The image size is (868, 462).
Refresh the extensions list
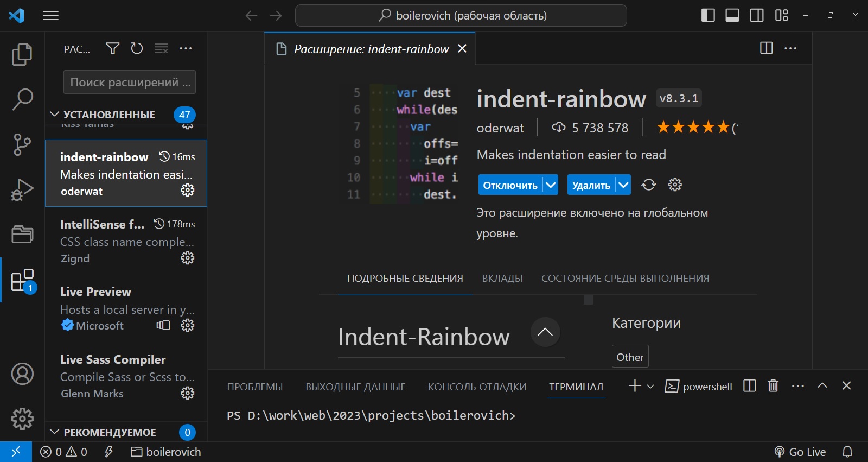click(137, 49)
